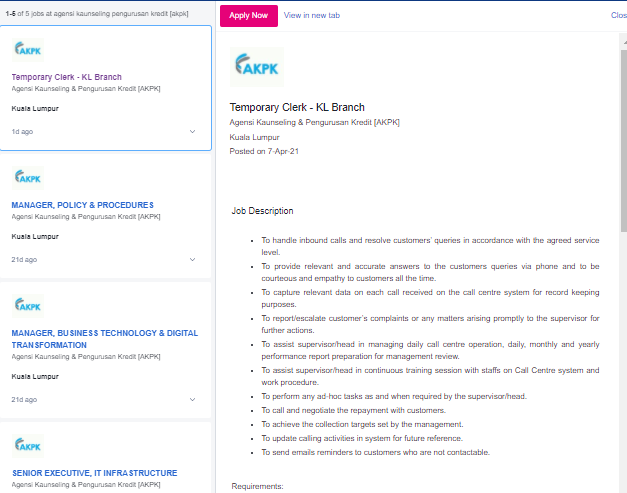Click bullet 'To perform any ad-hoc tasks'
Screen dimensions: 627x493
[394, 396]
